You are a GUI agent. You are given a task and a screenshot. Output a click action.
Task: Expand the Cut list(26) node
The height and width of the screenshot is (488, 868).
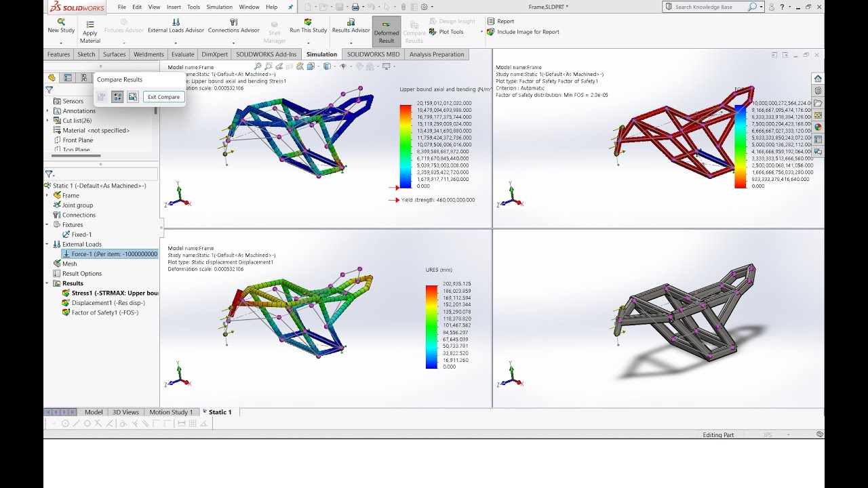tap(47, 121)
